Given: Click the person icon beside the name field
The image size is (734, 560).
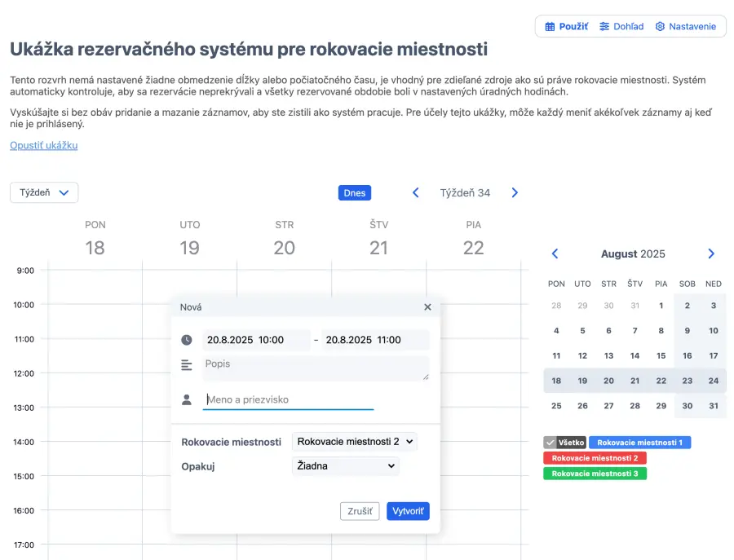Looking at the screenshot, I should pyautogui.click(x=187, y=399).
